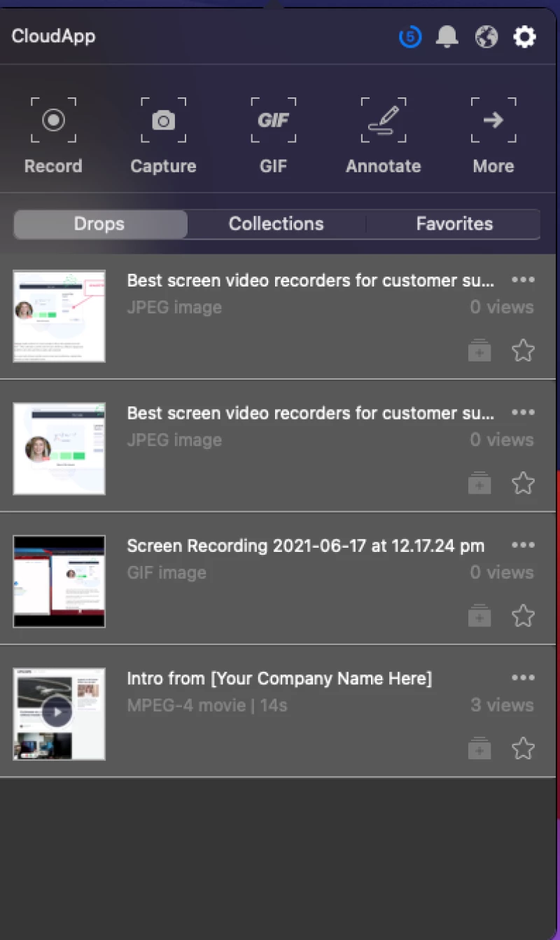This screenshot has height=940, width=560.
Task: Add second JPEG drop to a collection
Action: (479, 483)
